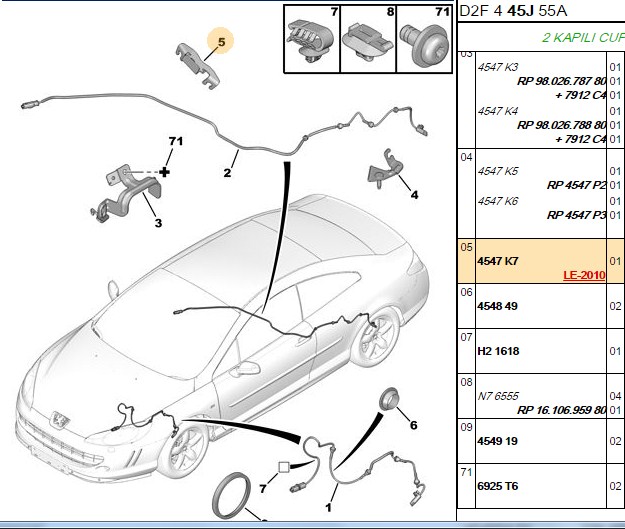Click the catalog code D2F 4 45J 55A header

pyautogui.click(x=513, y=11)
